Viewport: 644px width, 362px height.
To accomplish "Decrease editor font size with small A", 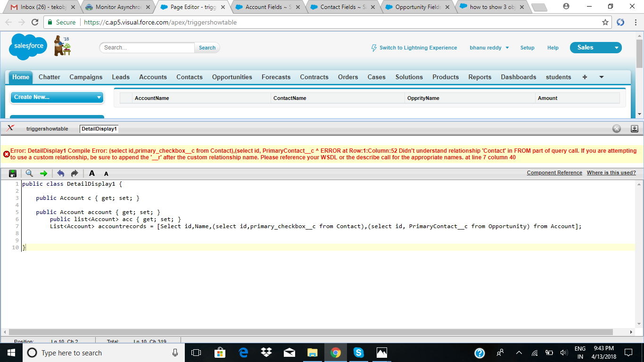I will [x=106, y=174].
